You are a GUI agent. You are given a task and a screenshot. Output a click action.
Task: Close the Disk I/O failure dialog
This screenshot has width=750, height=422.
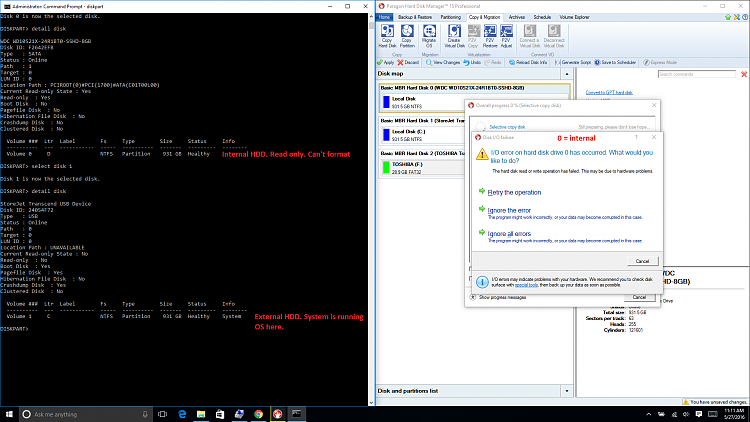click(654, 137)
